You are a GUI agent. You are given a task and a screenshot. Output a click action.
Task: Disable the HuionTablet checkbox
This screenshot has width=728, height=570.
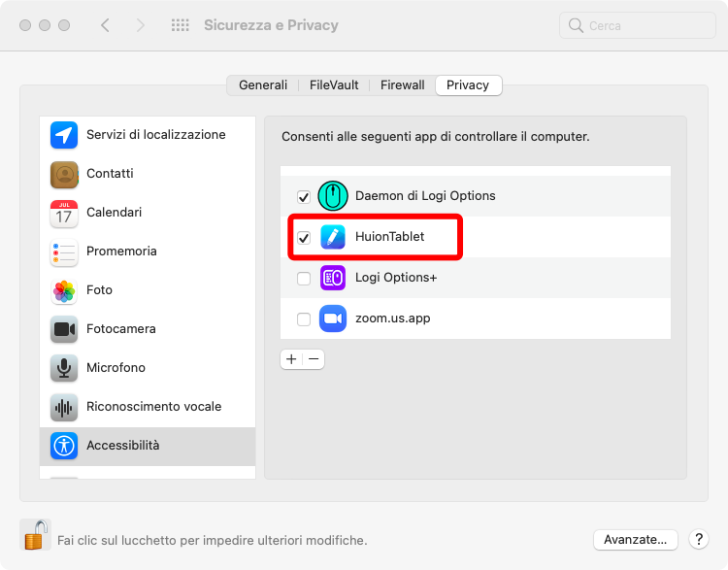pos(304,237)
